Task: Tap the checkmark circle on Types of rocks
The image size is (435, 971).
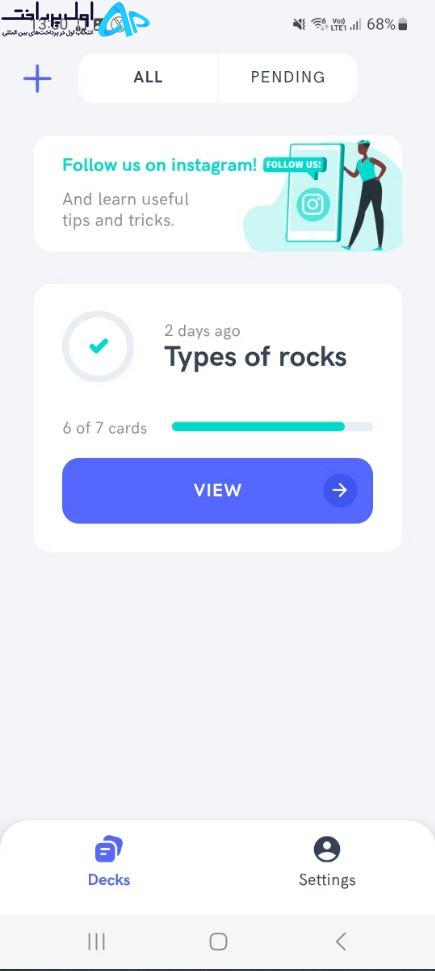Action: coord(98,346)
